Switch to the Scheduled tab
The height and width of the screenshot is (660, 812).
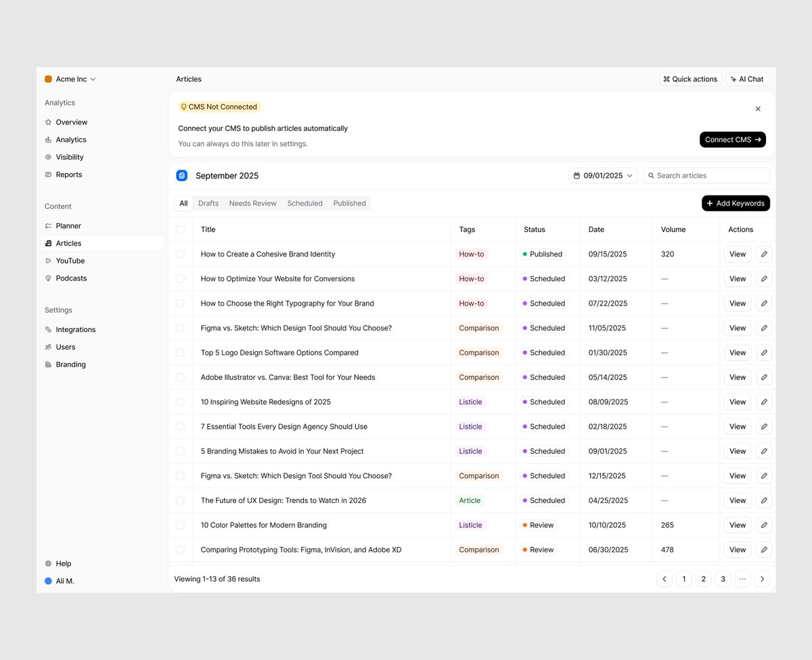click(x=305, y=204)
